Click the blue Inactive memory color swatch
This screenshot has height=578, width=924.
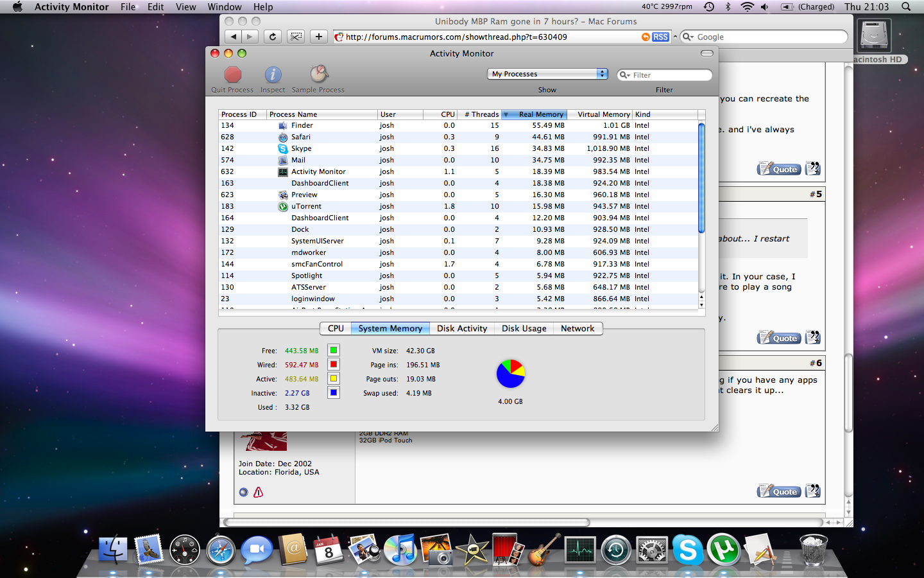click(x=334, y=392)
